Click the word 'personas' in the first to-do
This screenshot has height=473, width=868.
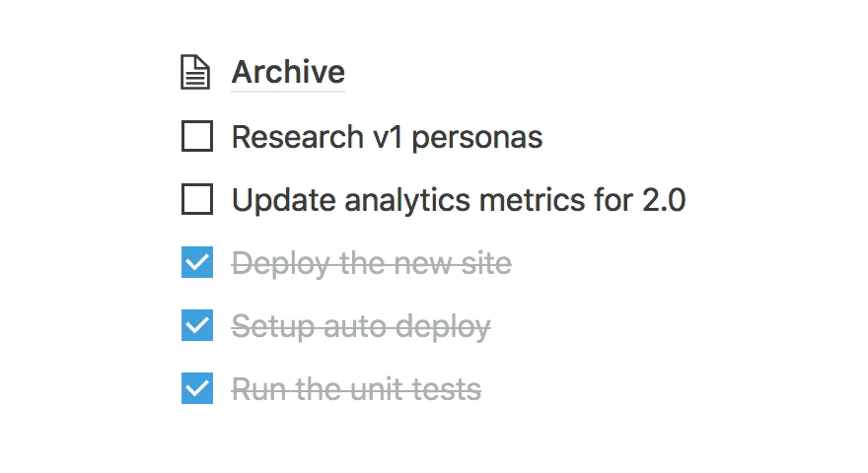(477, 136)
